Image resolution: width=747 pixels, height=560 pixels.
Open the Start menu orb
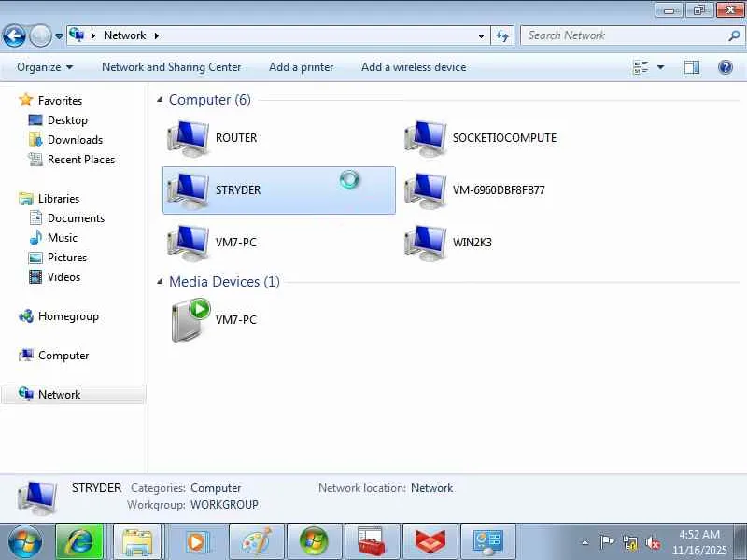coord(25,542)
